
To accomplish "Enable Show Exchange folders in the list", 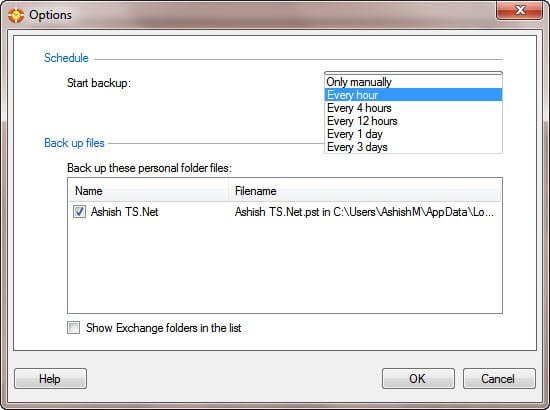I will (x=73, y=328).
